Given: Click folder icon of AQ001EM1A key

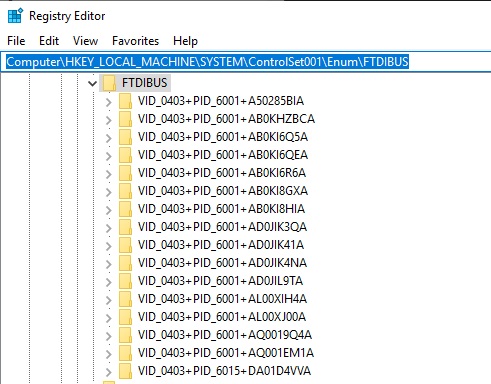Looking at the screenshot, I should (125, 353).
